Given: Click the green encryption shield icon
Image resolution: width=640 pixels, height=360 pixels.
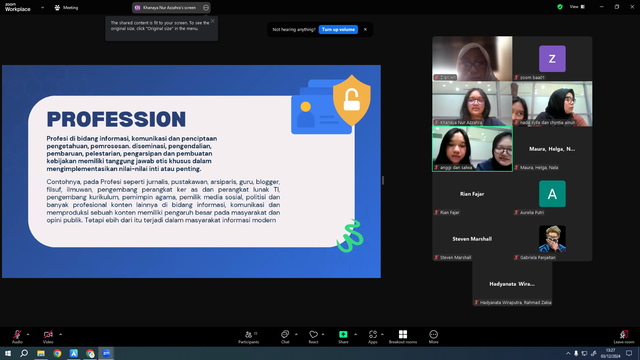Looking at the screenshot, I should pos(560,7).
